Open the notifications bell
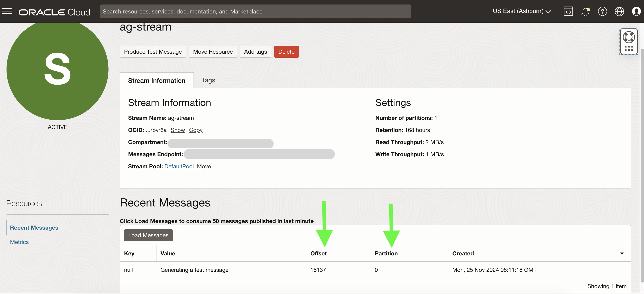Viewport: 644px width, 294px height. (x=585, y=11)
